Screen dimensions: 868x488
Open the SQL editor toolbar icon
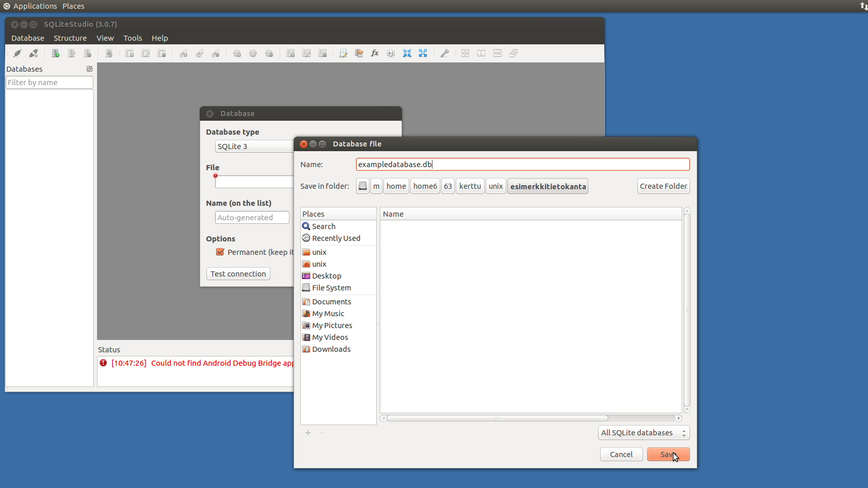[x=343, y=53]
